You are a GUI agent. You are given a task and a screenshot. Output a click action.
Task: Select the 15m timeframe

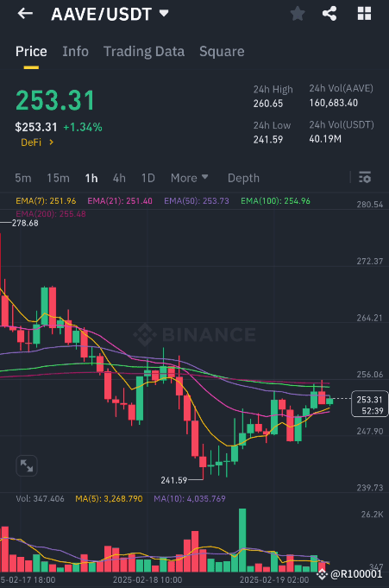click(x=58, y=178)
